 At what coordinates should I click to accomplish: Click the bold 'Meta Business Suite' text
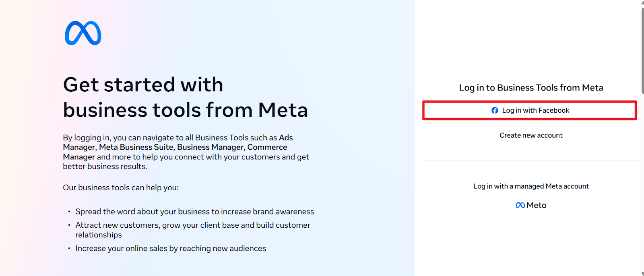click(136, 147)
